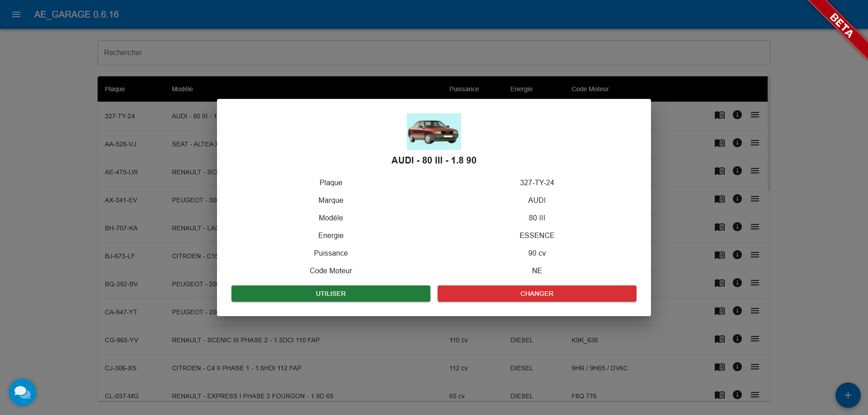Open row menu for BQ-392-BV
Image resolution: width=868 pixels, height=415 pixels.
[755, 283]
